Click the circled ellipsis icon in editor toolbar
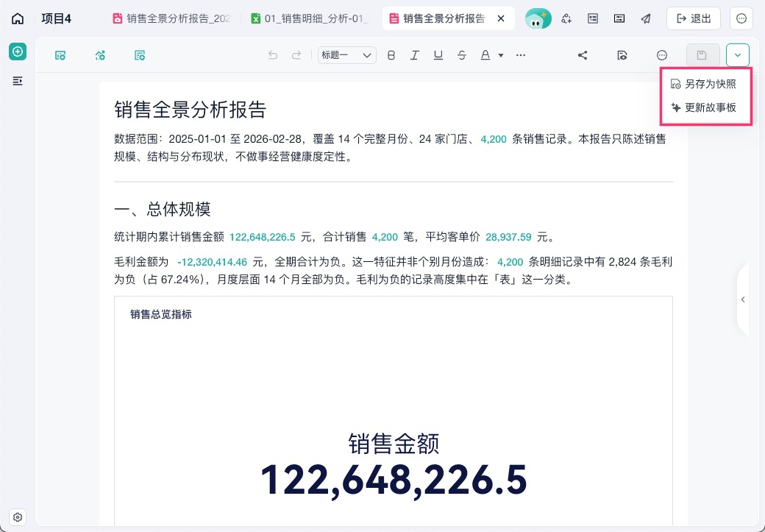Image resolution: width=765 pixels, height=532 pixels. pos(662,56)
